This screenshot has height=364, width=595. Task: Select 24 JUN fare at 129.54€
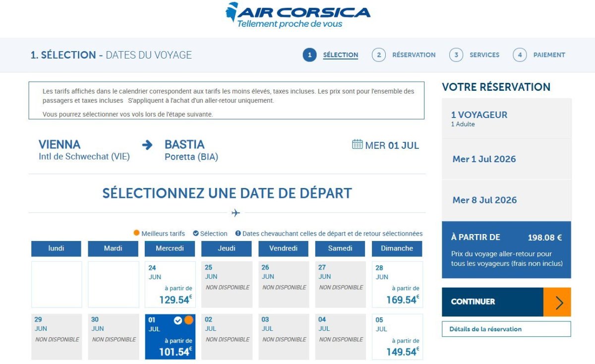(x=170, y=285)
